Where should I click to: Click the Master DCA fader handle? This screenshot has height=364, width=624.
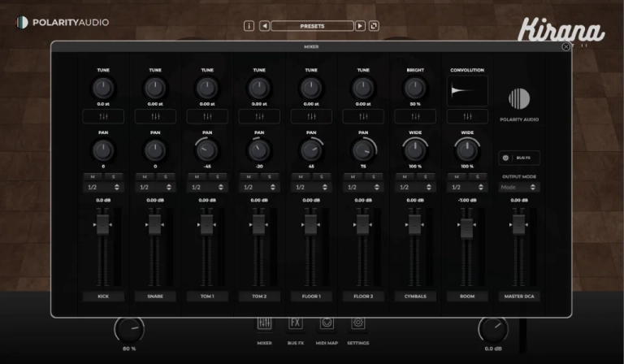(518, 225)
